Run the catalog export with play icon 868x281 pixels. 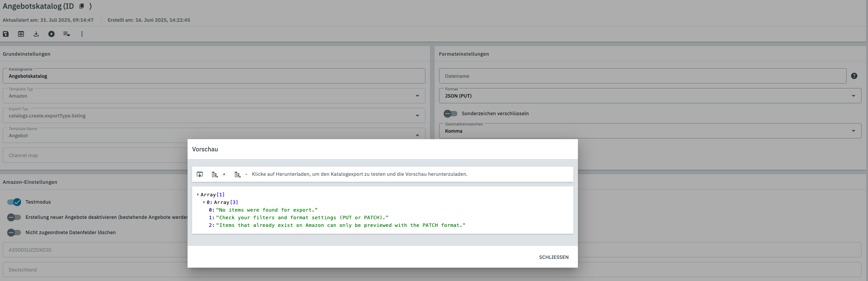coord(51,34)
